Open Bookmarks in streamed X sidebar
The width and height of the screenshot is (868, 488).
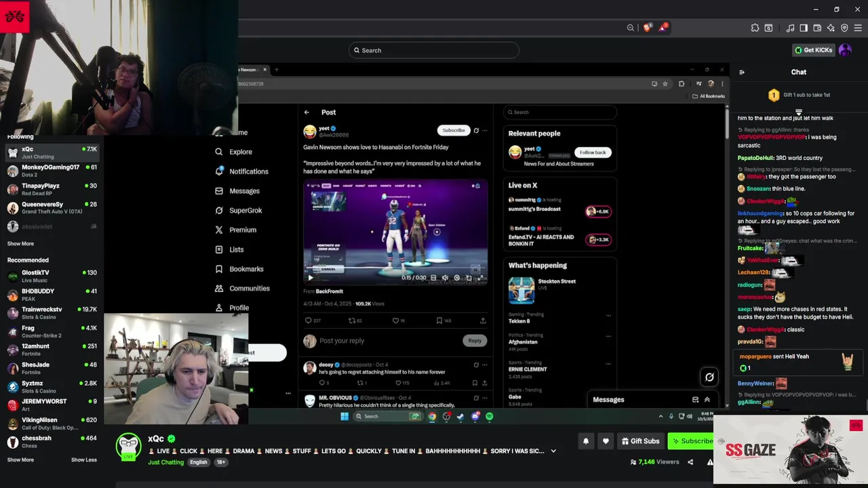(239, 269)
